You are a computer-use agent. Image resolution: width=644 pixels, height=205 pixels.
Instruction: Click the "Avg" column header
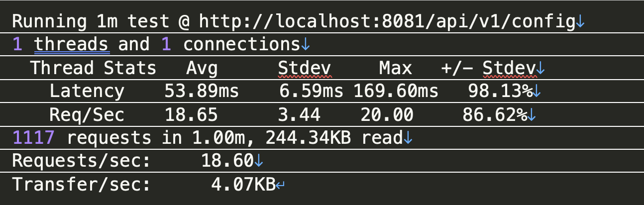click(202, 68)
